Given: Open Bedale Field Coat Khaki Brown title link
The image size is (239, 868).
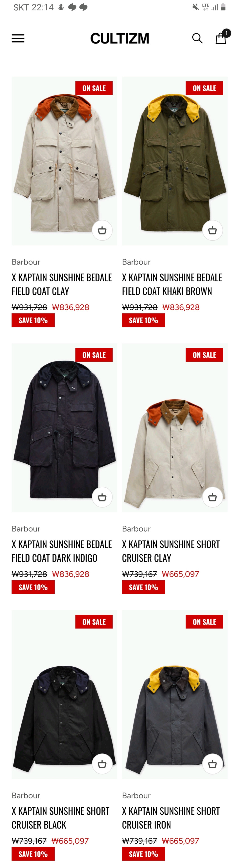Looking at the screenshot, I should pos(172,284).
